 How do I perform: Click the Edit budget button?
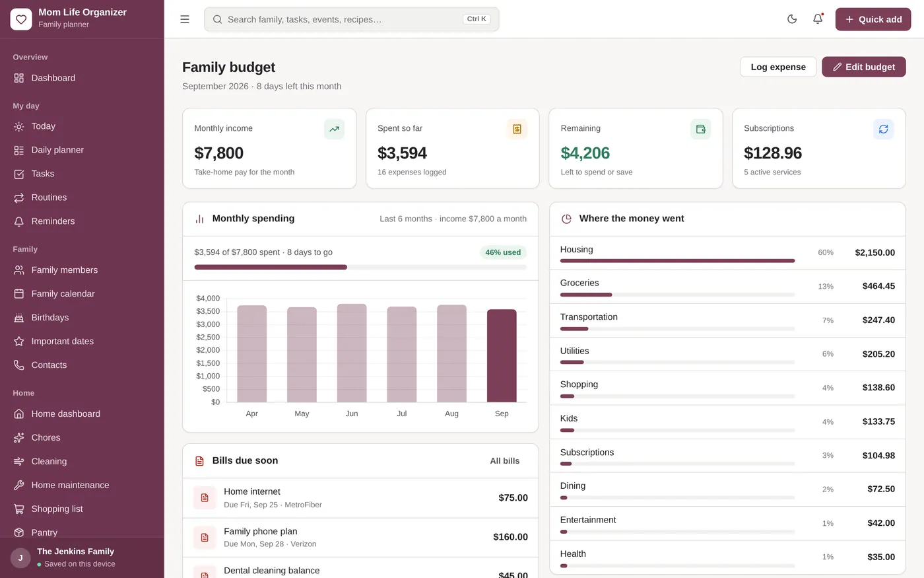pyautogui.click(x=864, y=67)
